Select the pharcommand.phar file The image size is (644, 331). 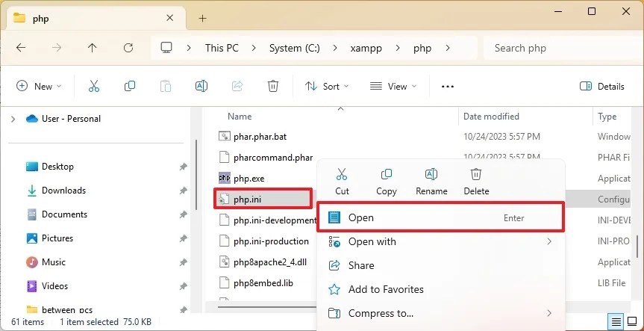(273, 158)
